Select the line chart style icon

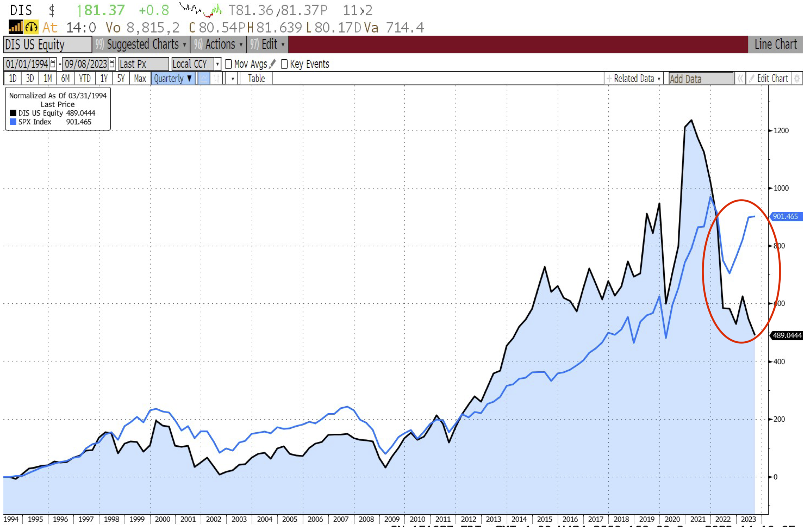[204, 79]
